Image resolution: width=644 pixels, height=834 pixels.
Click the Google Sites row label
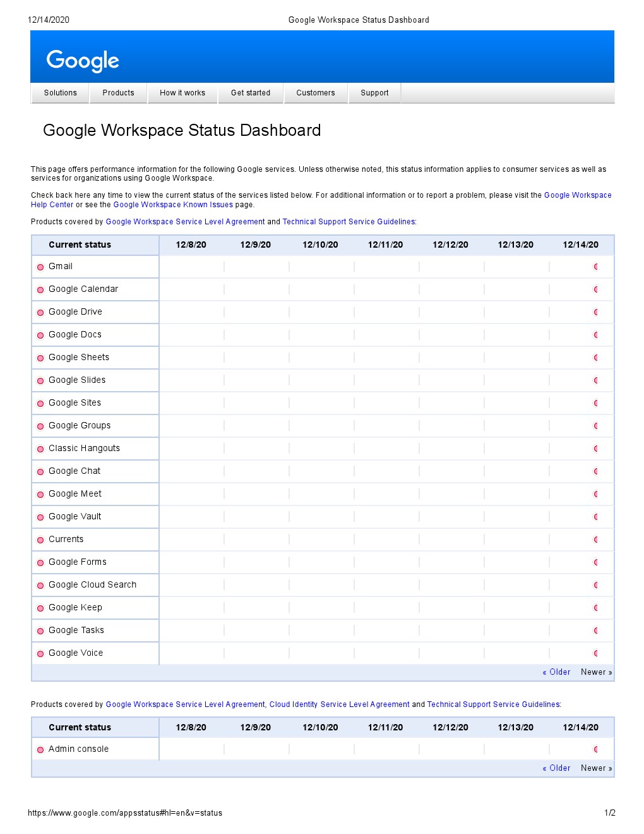click(75, 403)
